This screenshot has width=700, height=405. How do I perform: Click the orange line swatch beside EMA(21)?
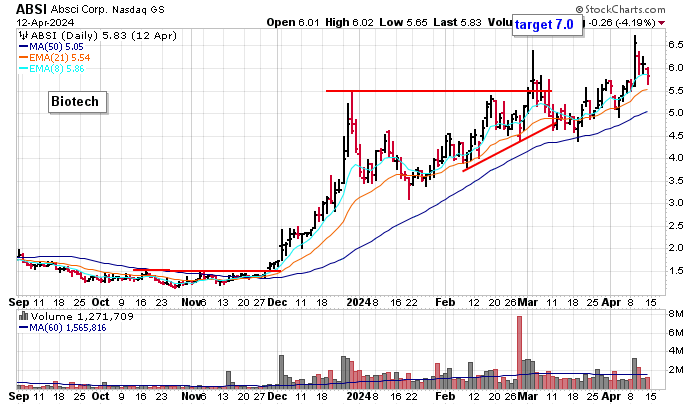coord(24,58)
